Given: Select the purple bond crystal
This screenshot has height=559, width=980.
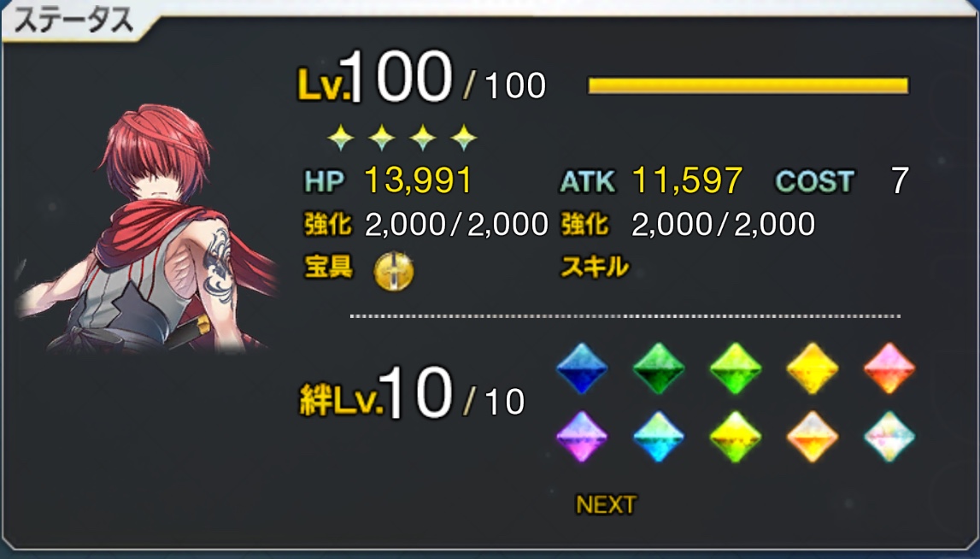Looking at the screenshot, I should tap(581, 437).
